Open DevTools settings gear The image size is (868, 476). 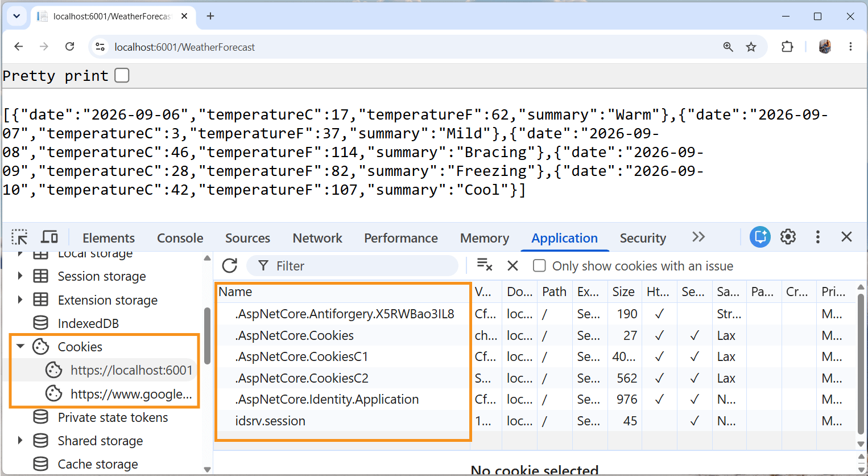(788, 237)
